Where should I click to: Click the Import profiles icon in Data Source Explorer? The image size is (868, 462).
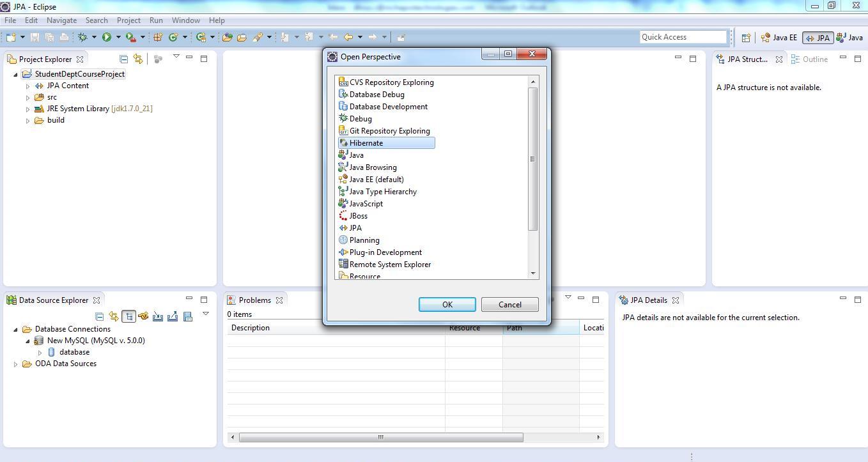pyautogui.click(x=158, y=316)
